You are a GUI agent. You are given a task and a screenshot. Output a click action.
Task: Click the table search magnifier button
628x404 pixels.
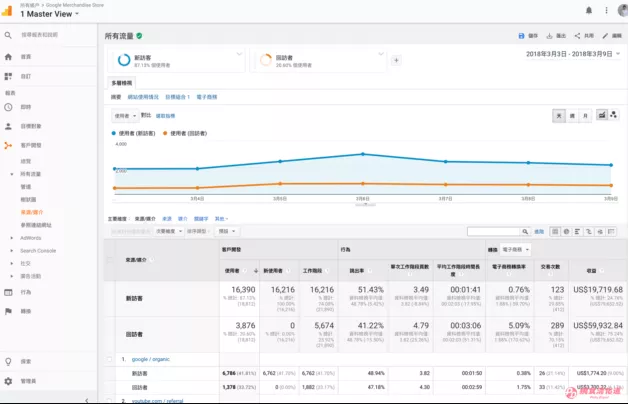(525, 231)
